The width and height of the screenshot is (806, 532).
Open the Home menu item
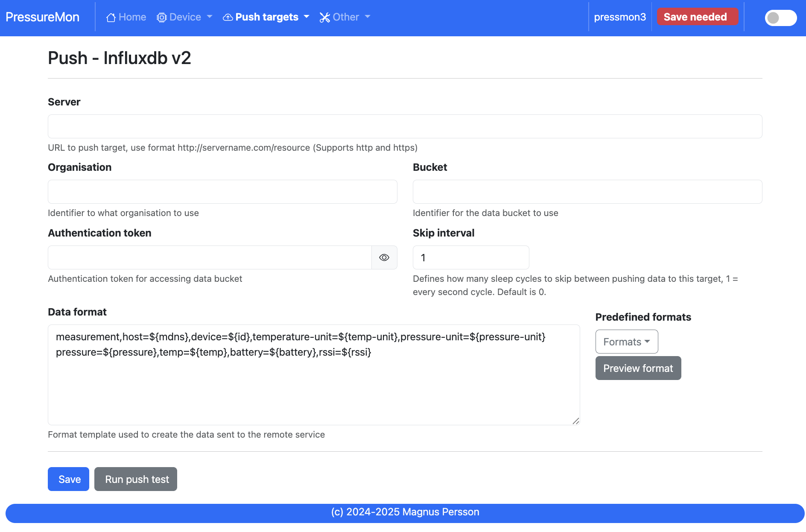[126, 17]
